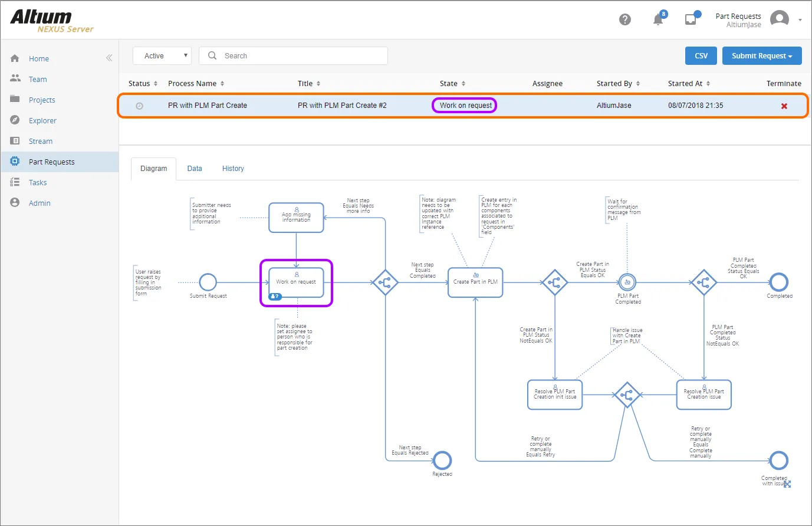Viewport: 812px width, 526px height.
Task: Terminate request with red X
Action: coord(784,106)
